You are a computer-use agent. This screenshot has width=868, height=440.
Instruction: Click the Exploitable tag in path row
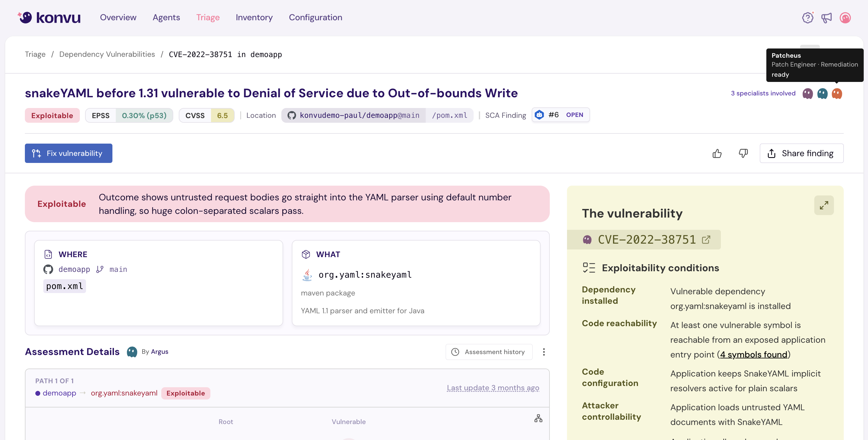coord(186,393)
